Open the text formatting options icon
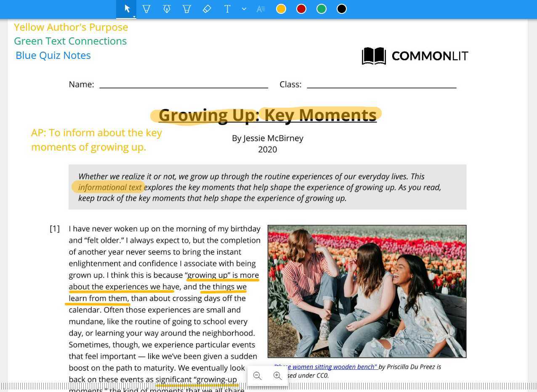Image resolution: width=537 pixels, height=392 pixels. coord(261,8)
